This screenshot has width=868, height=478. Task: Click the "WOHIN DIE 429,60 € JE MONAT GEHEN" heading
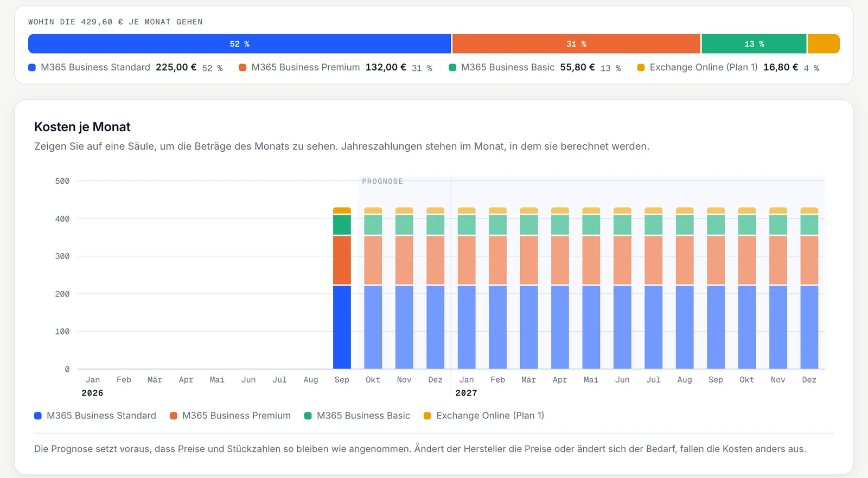tap(116, 22)
